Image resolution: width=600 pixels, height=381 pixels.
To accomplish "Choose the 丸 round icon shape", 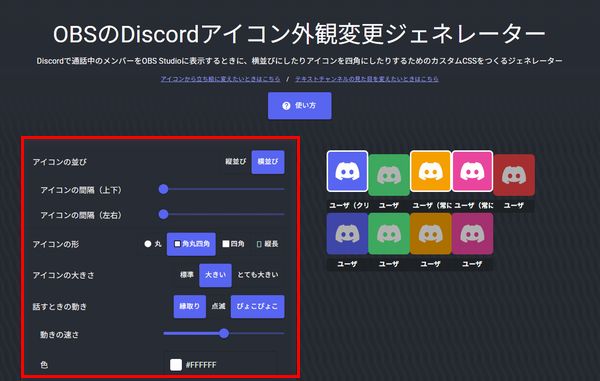I will coord(153,244).
